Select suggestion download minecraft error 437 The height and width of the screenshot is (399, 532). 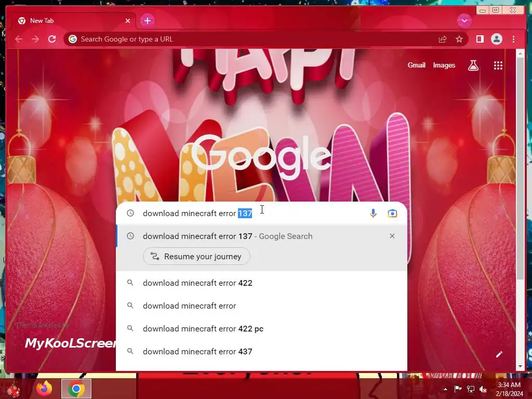point(261,352)
